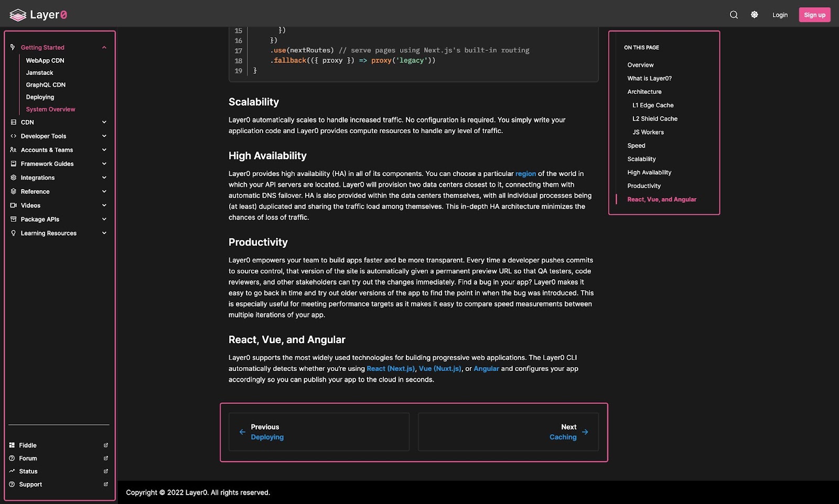Open the Angular hyperlink
This screenshot has height=504, width=839.
(486, 369)
